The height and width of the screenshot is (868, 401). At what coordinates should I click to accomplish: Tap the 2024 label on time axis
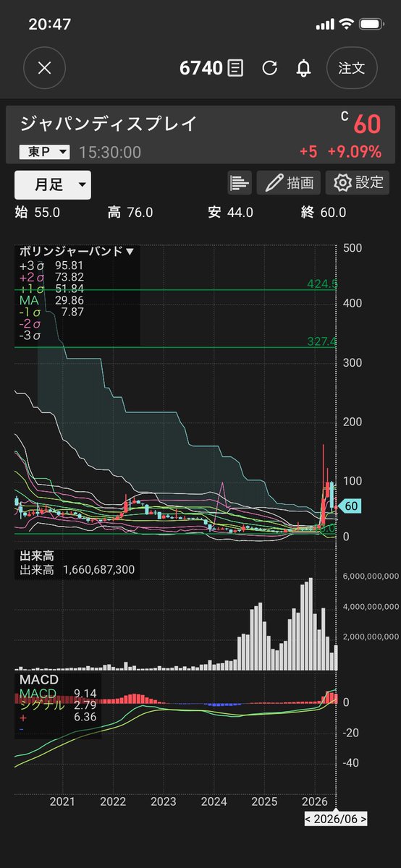(x=214, y=802)
